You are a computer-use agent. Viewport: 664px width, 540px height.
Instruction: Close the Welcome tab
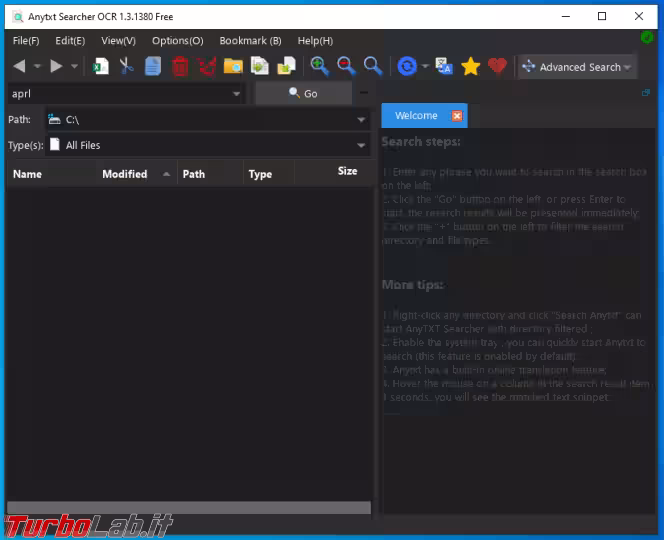pos(457,116)
